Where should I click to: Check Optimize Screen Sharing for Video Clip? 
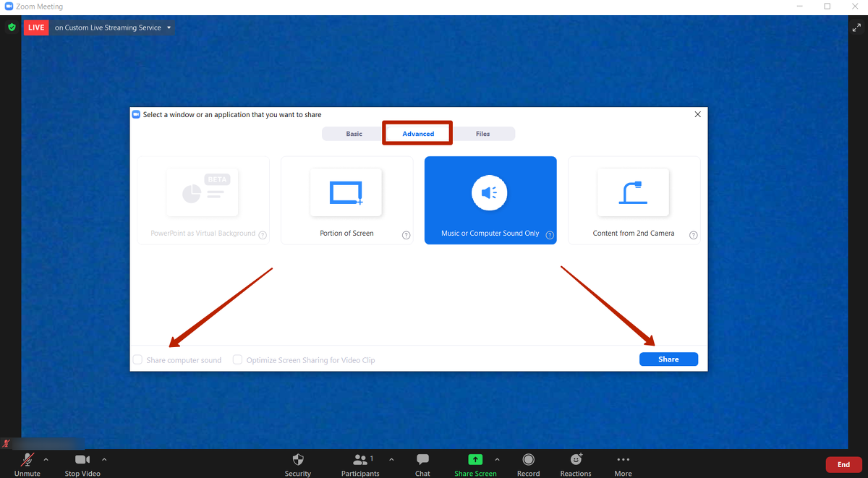(x=237, y=359)
